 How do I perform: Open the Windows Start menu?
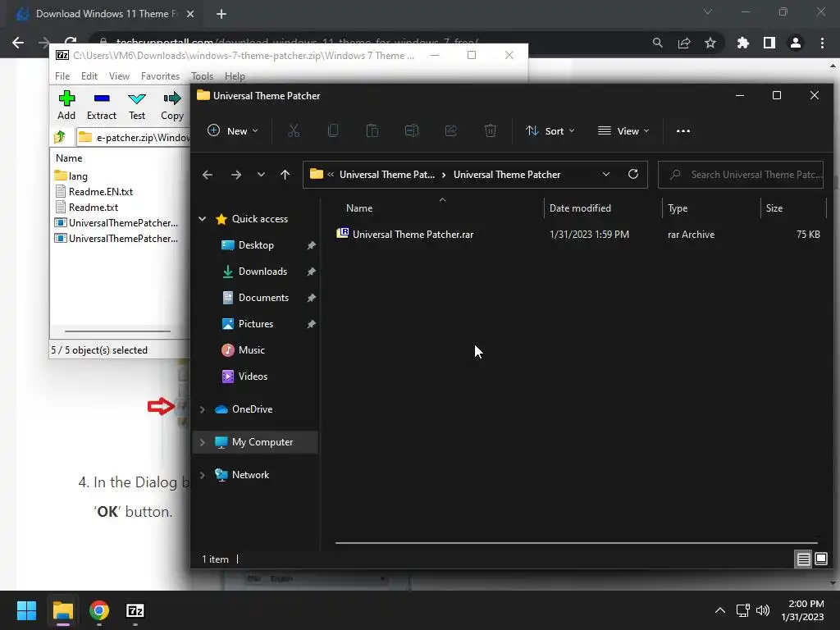(26, 610)
